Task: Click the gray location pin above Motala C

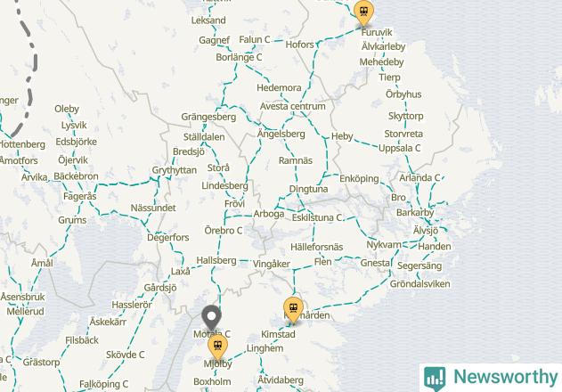Action: 211,318
